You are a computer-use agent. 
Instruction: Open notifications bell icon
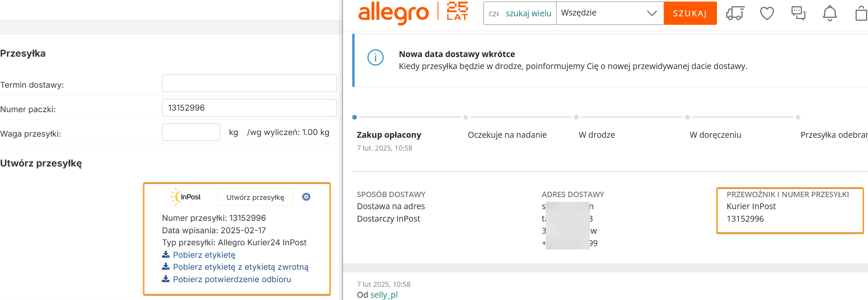pyautogui.click(x=830, y=13)
